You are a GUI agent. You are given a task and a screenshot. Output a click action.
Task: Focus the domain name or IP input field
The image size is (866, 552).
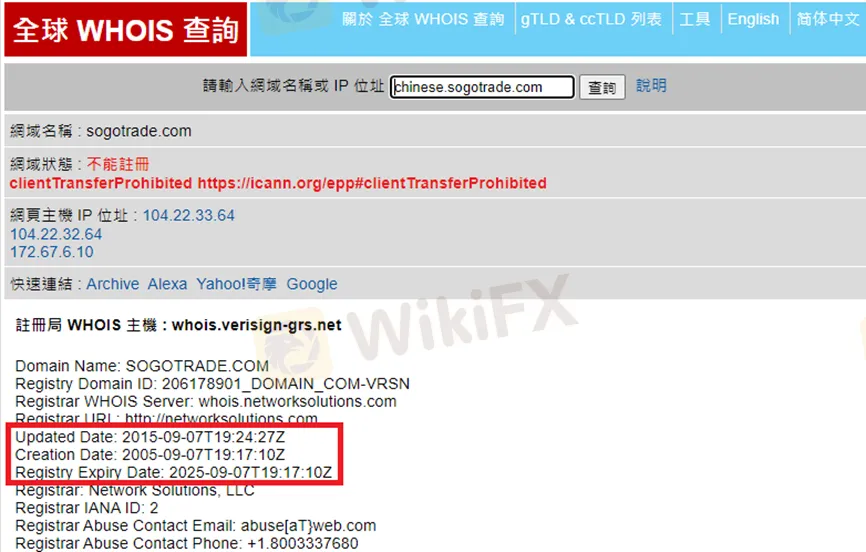[482, 87]
